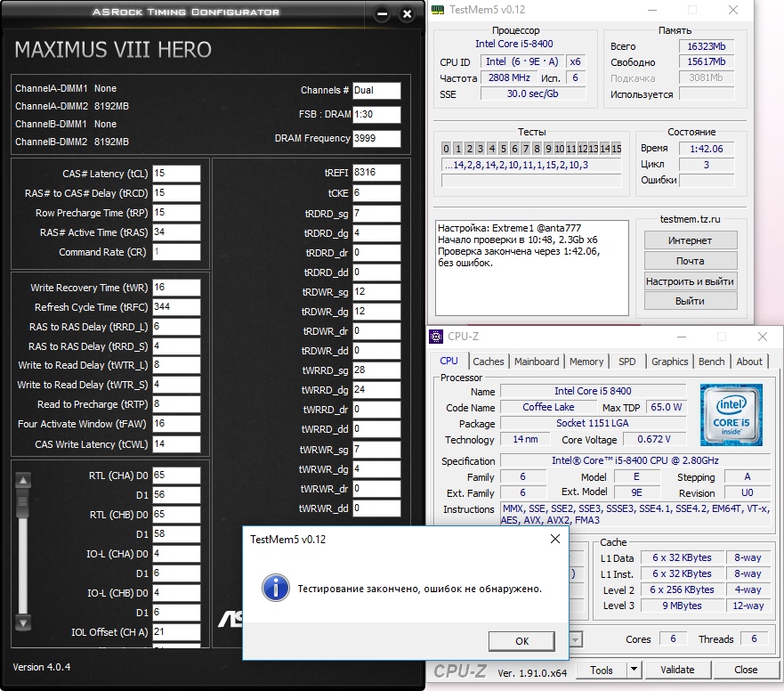Open the Memory tab in CPU-Z
The width and height of the screenshot is (784, 691).
point(586,362)
